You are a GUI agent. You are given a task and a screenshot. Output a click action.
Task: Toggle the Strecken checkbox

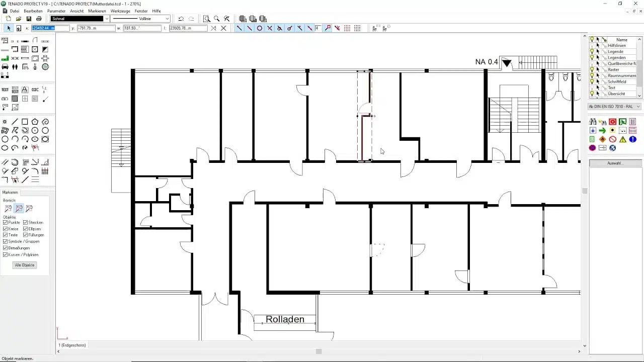(x=26, y=222)
